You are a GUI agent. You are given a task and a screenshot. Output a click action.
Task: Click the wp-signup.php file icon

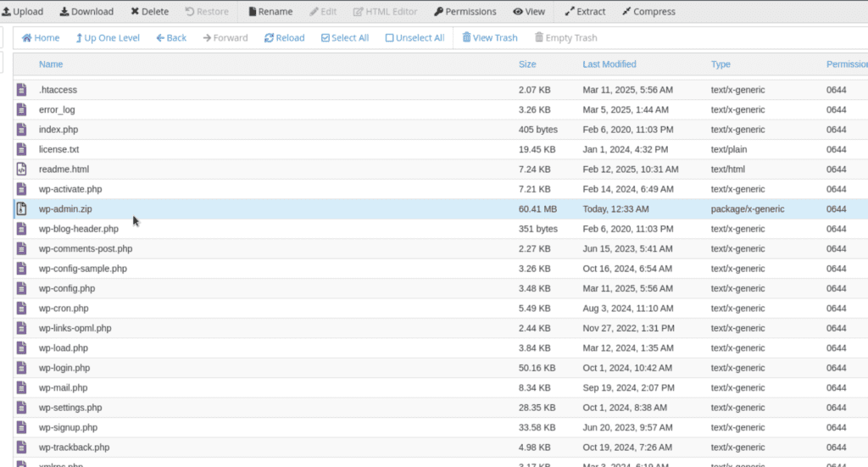click(x=21, y=428)
